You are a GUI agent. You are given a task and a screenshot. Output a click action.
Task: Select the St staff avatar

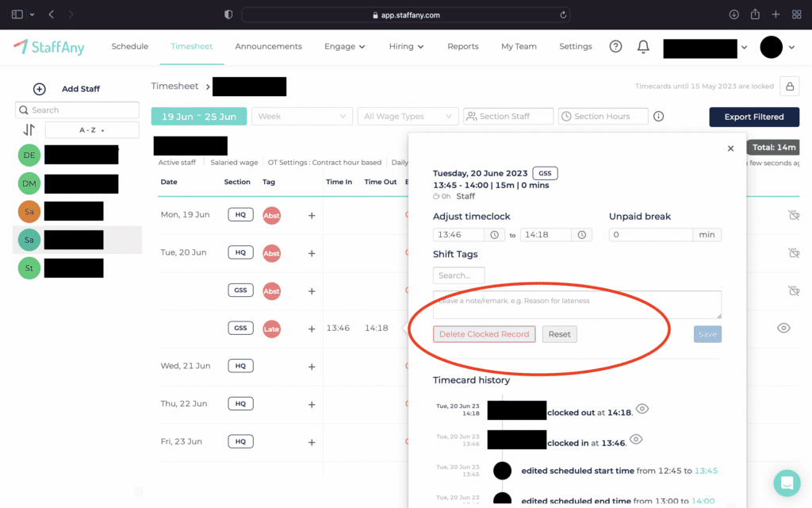coord(29,268)
